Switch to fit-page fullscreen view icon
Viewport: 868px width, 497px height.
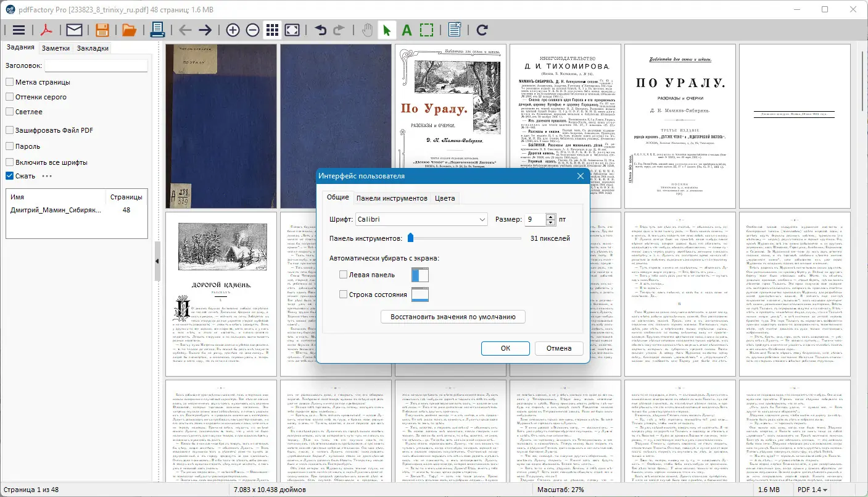tap(292, 30)
